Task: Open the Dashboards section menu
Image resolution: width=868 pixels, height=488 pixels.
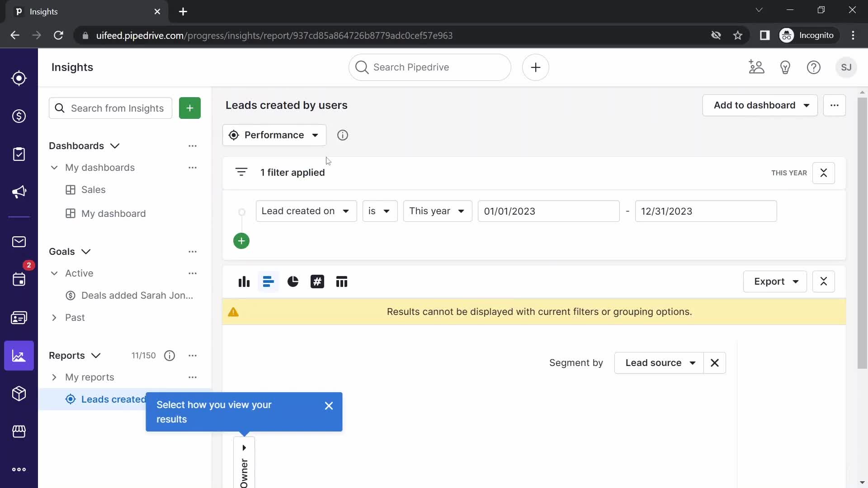Action: [x=193, y=145]
